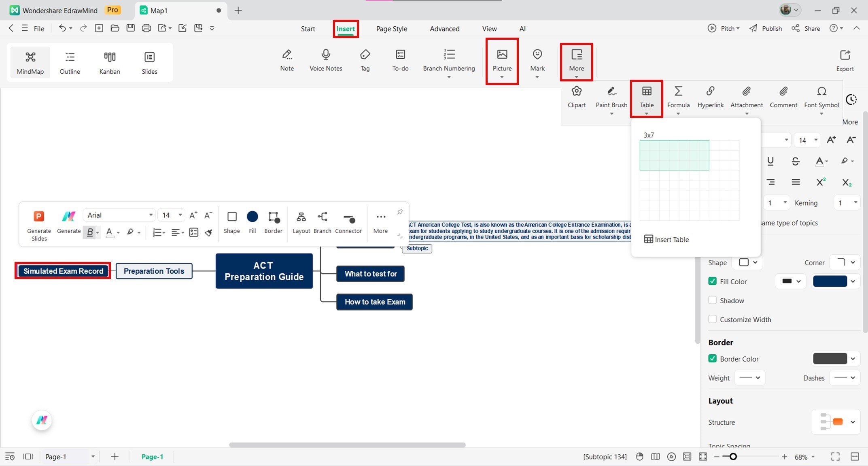The width and height of the screenshot is (868, 466).
Task: Click Export icon
Action: 845,55
